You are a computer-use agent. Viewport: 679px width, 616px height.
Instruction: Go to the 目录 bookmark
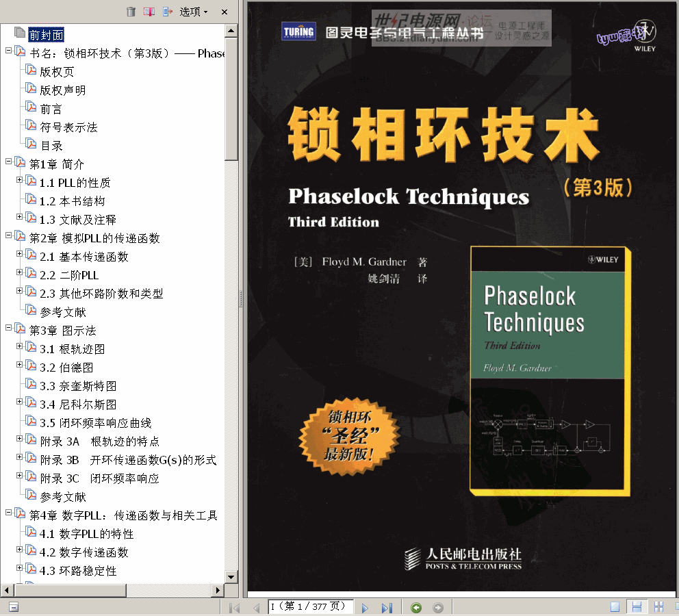[51, 146]
